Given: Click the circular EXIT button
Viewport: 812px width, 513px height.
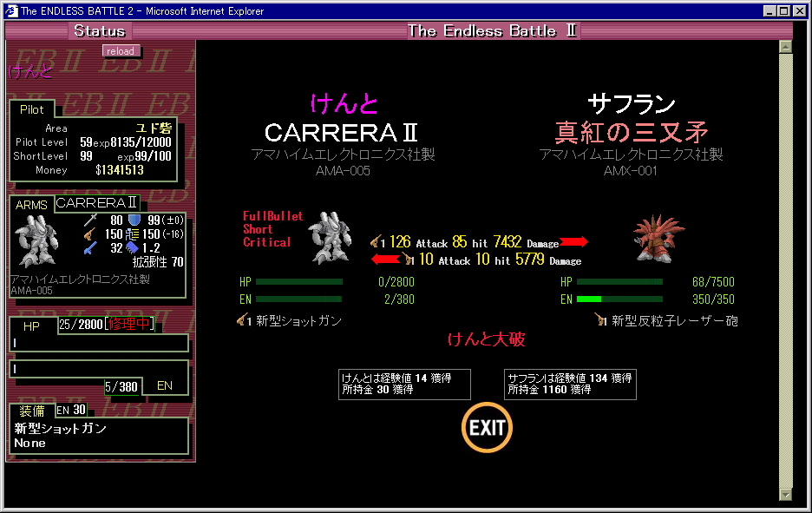Looking at the screenshot, I should coord(487,427).
